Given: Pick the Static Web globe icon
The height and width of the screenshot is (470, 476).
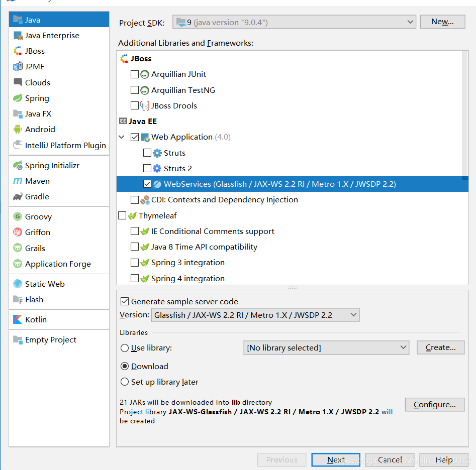Looking at the screenshot, I should pyautogui.click(x=18, y=284).
